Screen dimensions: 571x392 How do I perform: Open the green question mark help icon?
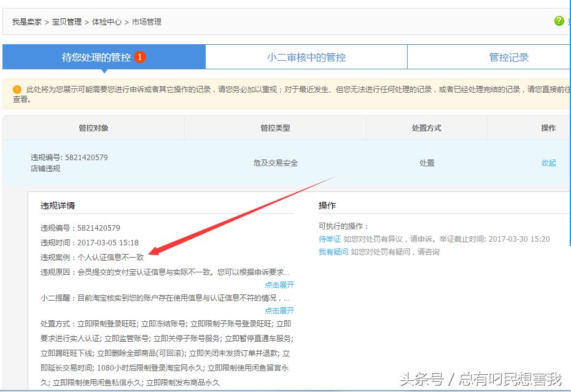pyautogui.click(x=559, y=20)
